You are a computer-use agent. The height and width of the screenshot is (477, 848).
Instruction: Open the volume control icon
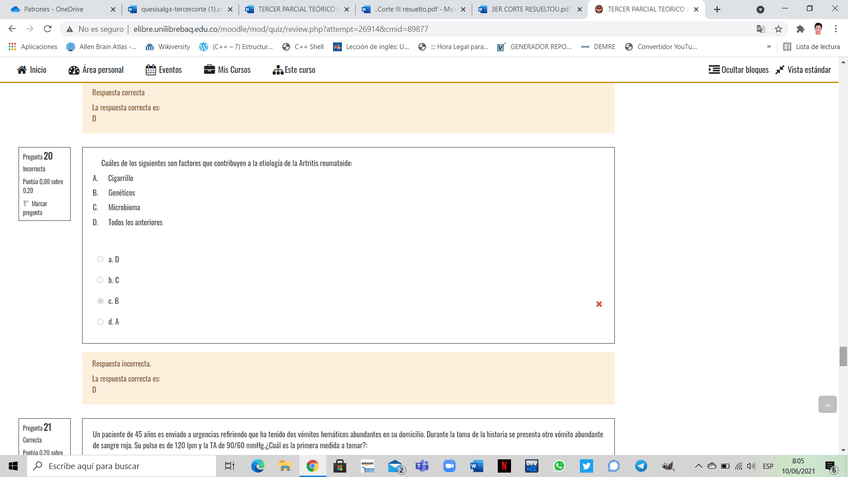(x=751, y=466)
